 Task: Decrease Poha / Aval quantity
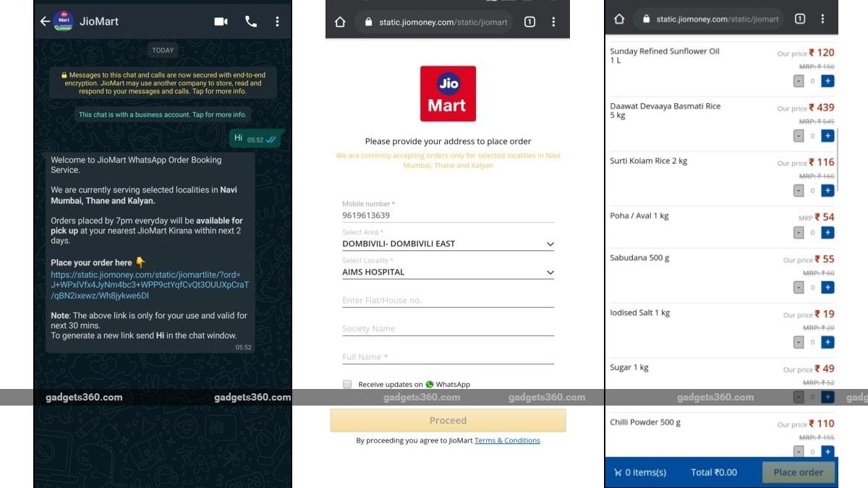point(799,233)
